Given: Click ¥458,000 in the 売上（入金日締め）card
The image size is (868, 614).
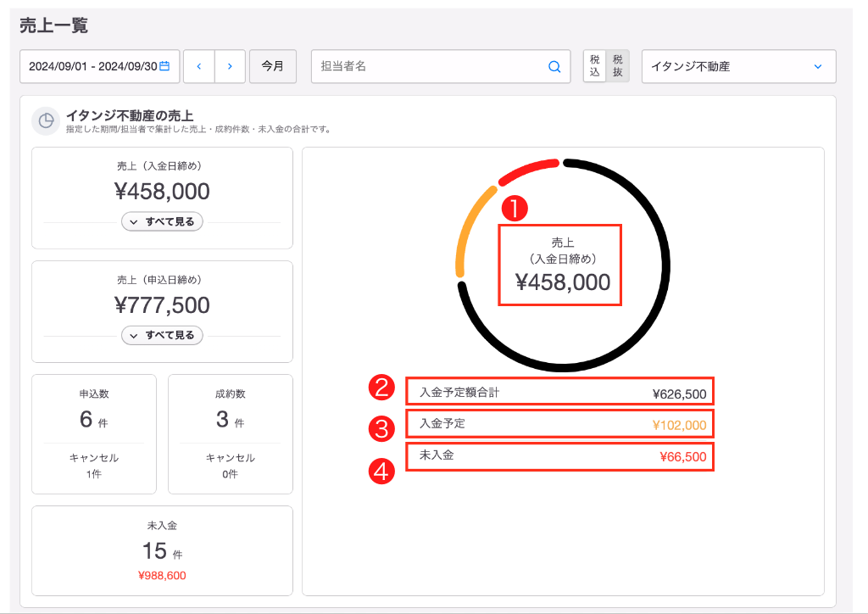Looking at the screenshot, I should [162, 192].
